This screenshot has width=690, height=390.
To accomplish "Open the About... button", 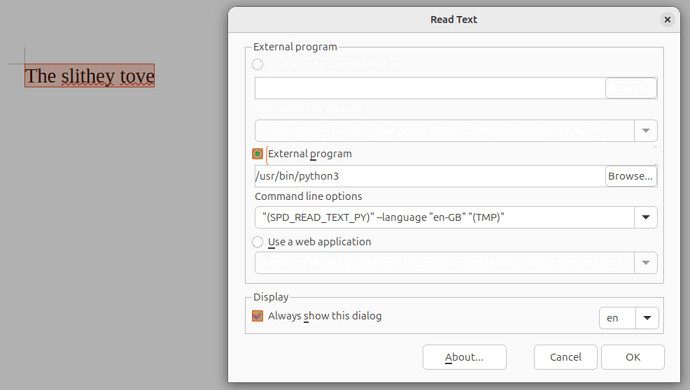I will (464, 357).
